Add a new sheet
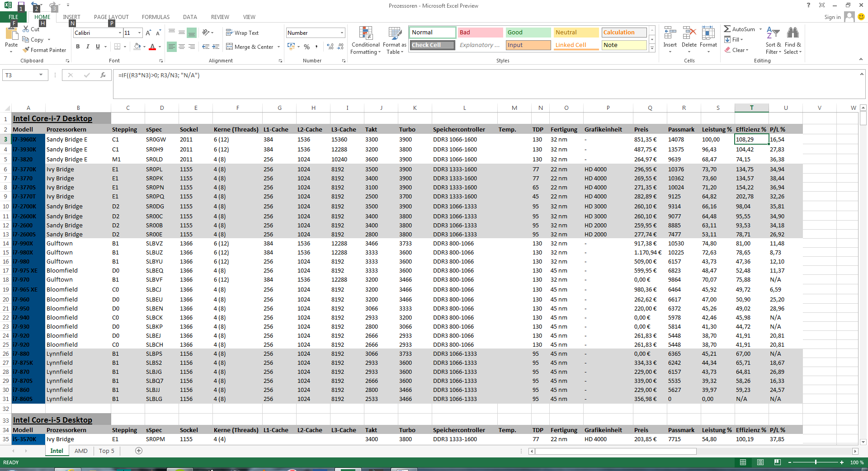Viewport: 868px width, 471px height. point(139,451)
